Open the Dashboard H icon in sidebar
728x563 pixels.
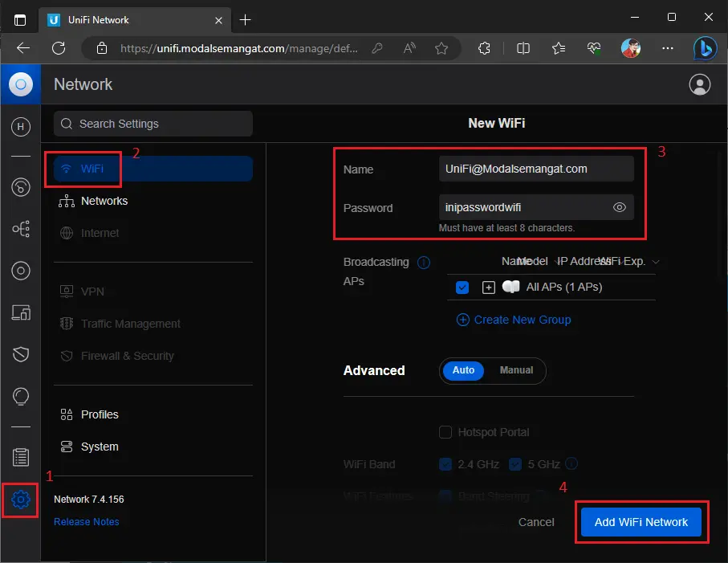[x=20, y=127]
